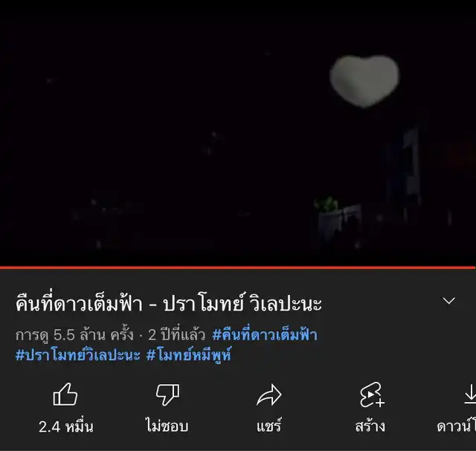Open hashtag #ปราโมทย์วิเลปะนะ
This screenshot has width=476, height=451.
point(77,354)
